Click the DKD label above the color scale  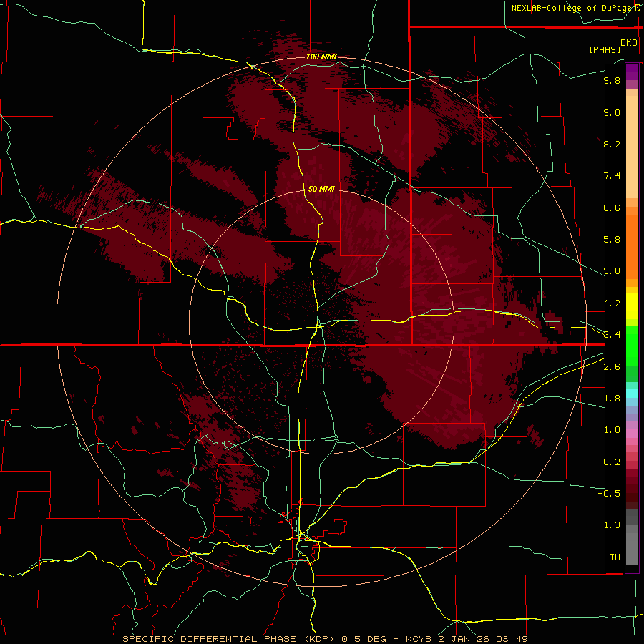tap(629, 43)
